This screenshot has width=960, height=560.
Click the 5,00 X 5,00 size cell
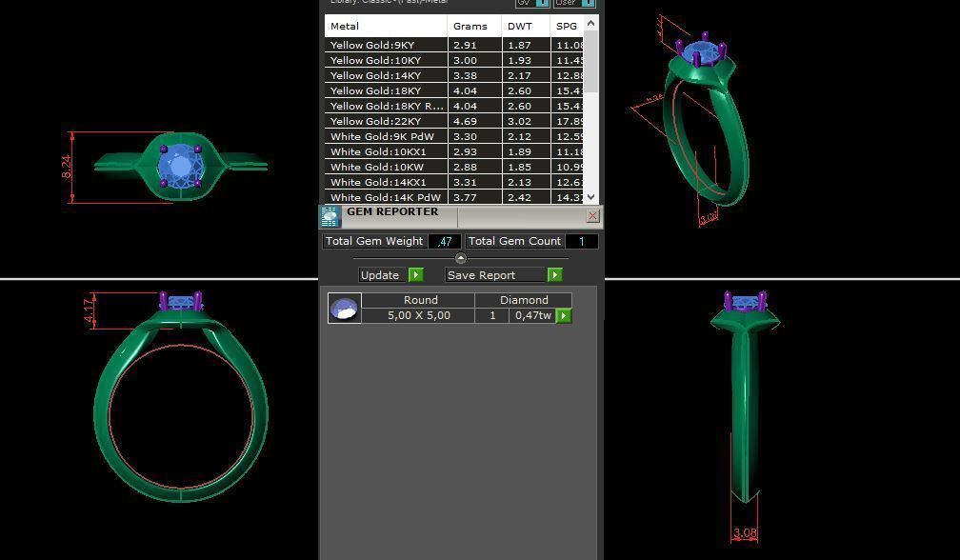(418, 315)
